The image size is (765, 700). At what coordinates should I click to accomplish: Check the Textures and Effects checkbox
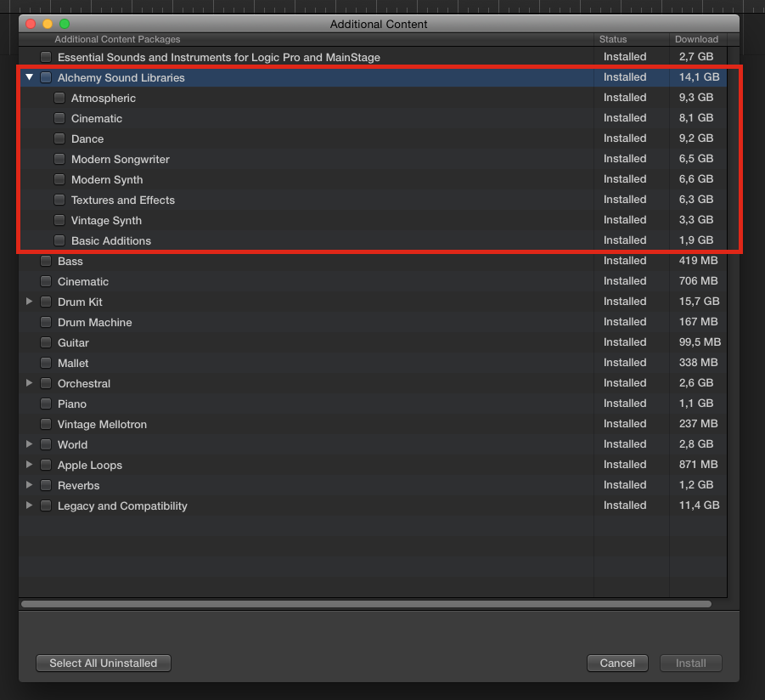pyautogui.click(x=59, y=200)
